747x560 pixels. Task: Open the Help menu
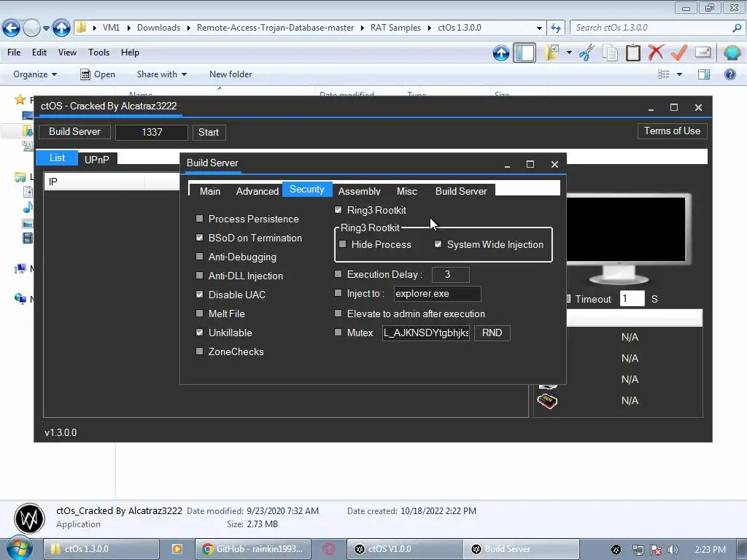130,52
